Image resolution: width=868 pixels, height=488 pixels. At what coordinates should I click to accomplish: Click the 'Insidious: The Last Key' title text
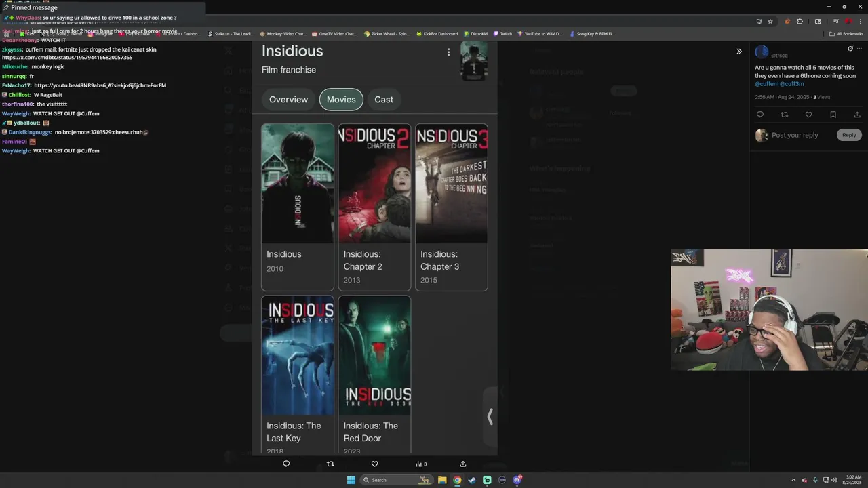point(294,432)
